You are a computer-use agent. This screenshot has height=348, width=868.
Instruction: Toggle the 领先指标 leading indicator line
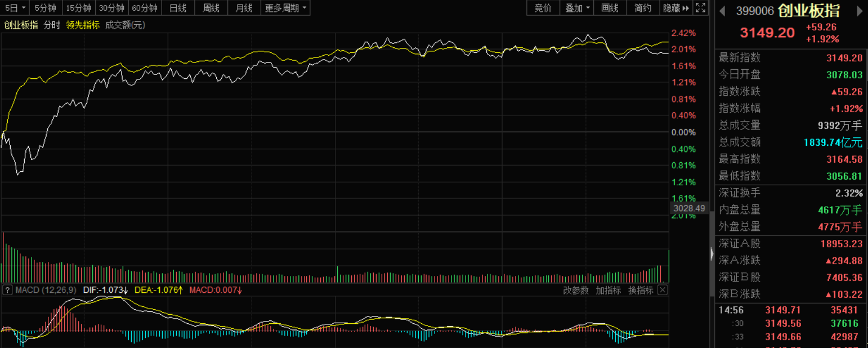(x=83, y=25)
